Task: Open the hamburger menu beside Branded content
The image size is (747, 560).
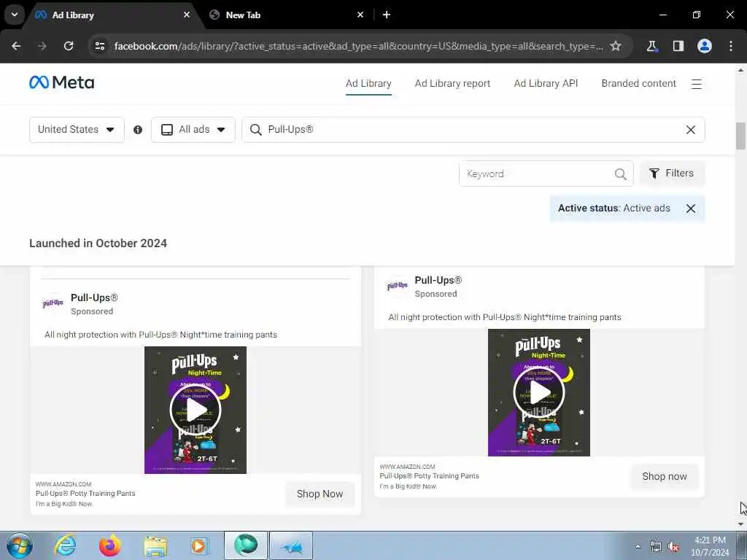Action: pyautogui.click(x=697, y=85)
